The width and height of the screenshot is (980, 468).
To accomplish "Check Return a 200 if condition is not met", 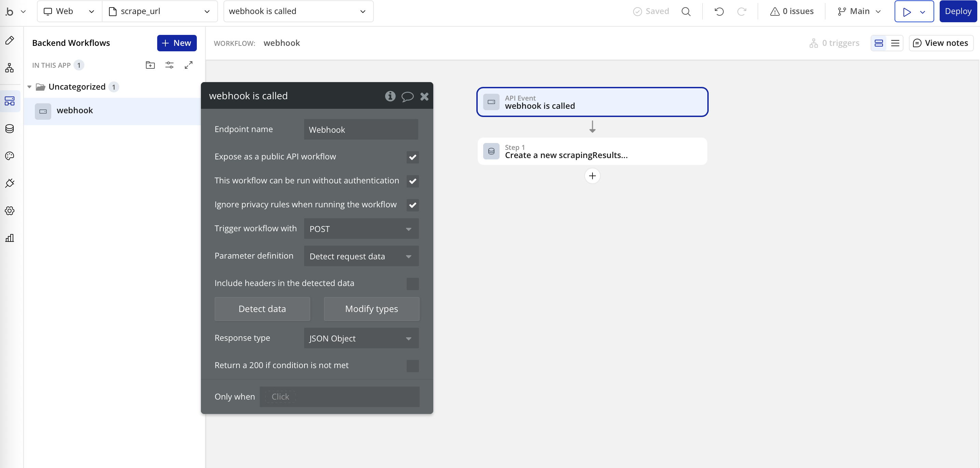I will click(412, 366).
